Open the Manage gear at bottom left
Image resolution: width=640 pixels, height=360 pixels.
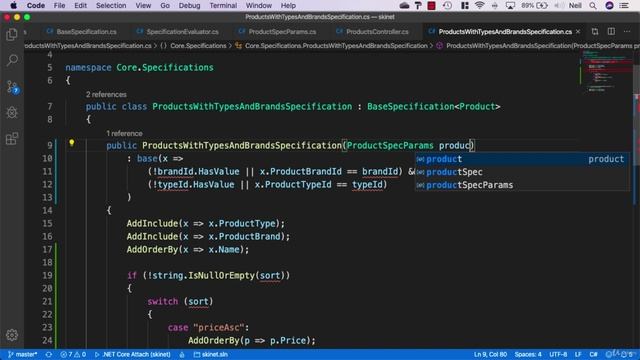coord(12,335)
